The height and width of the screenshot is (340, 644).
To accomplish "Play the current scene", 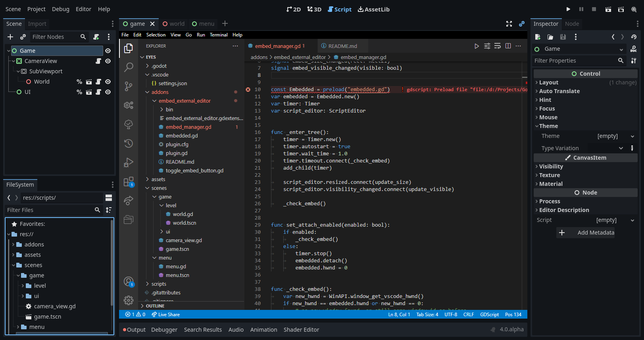I will pyautogui.click(x=608, y=9).
